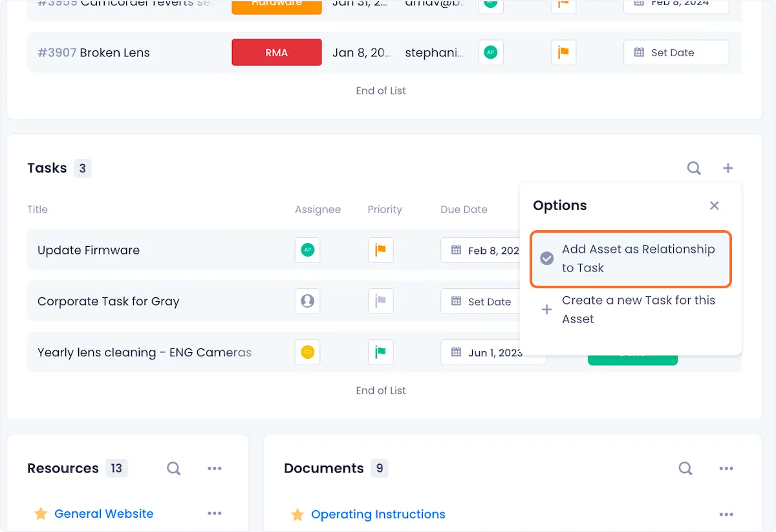Viewport: 776px width, 532px height.
Task: Open ticket #3907 Broken Lens
Action: point(94,52)
